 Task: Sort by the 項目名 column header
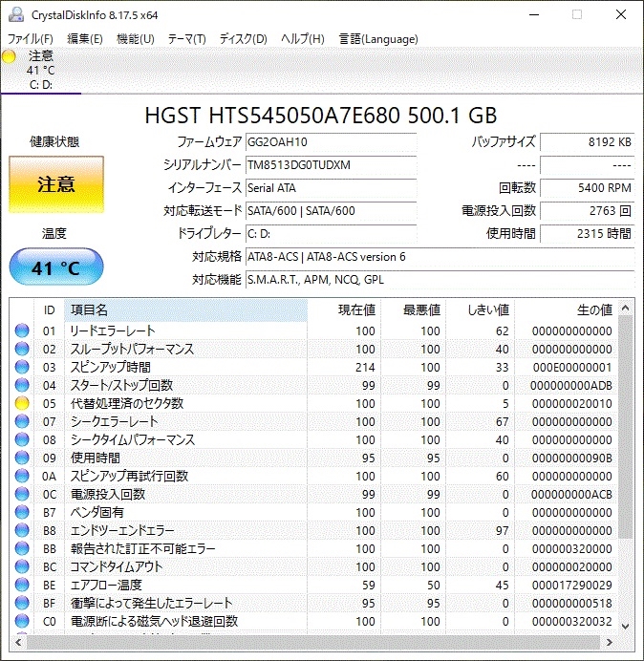click(185, 310)
